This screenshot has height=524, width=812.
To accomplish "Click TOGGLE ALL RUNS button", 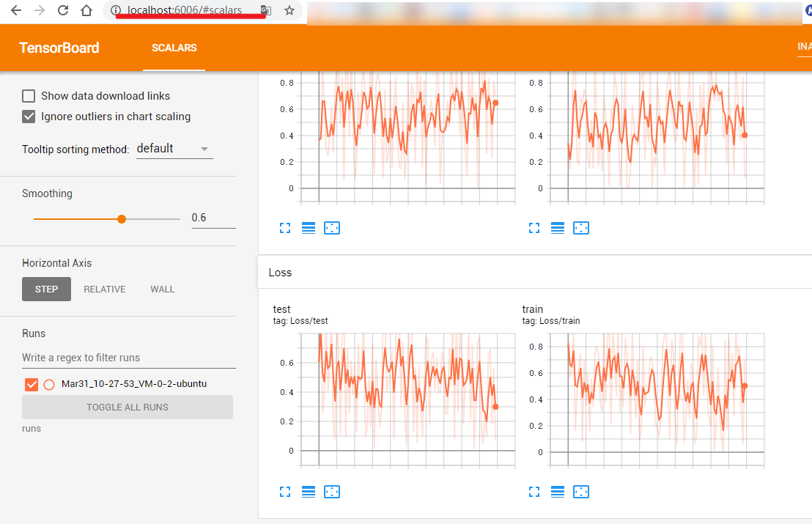I will point(128,407).
